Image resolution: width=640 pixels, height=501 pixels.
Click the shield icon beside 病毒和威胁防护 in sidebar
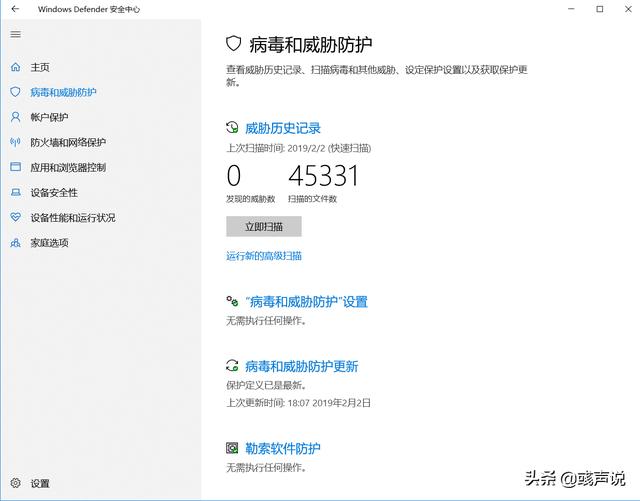pos(16,92)
